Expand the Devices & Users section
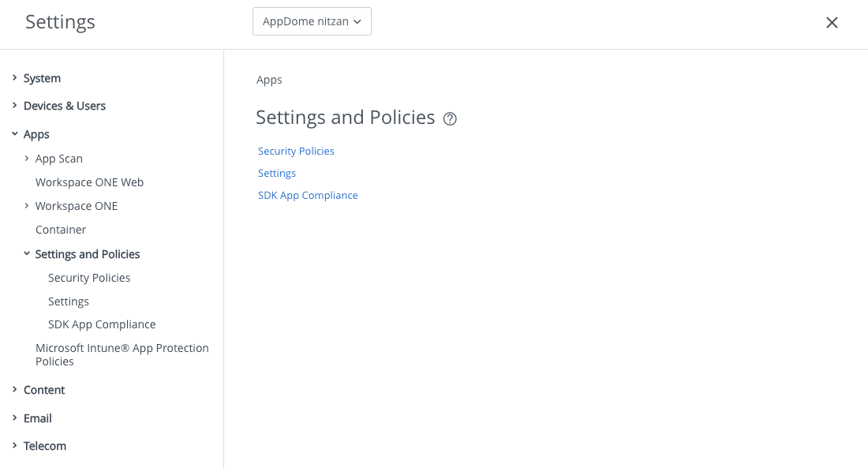 pos(65,106)
